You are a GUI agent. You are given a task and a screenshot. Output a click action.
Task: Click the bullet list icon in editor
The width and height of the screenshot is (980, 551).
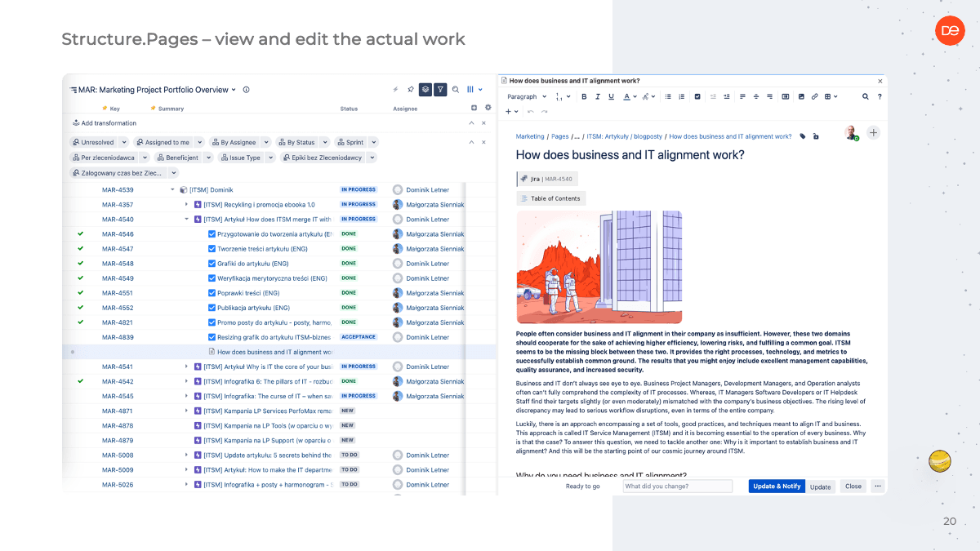point(666,96)
